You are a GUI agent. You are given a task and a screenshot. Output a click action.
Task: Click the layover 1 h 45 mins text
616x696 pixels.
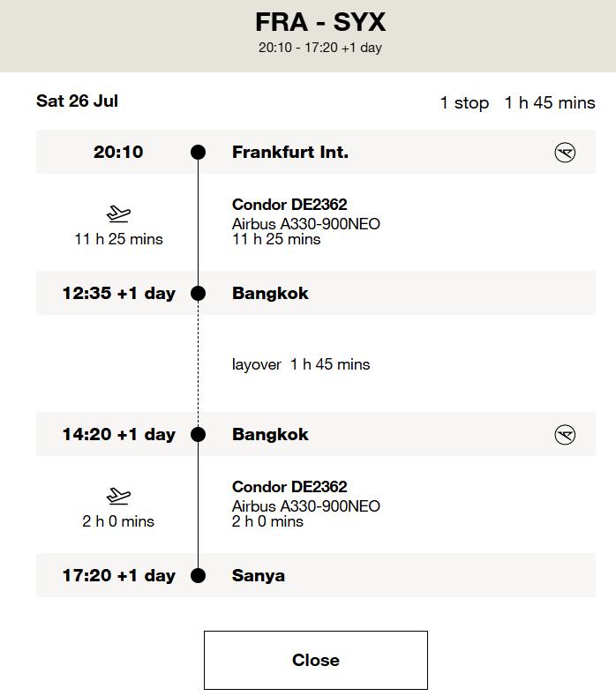301,364
